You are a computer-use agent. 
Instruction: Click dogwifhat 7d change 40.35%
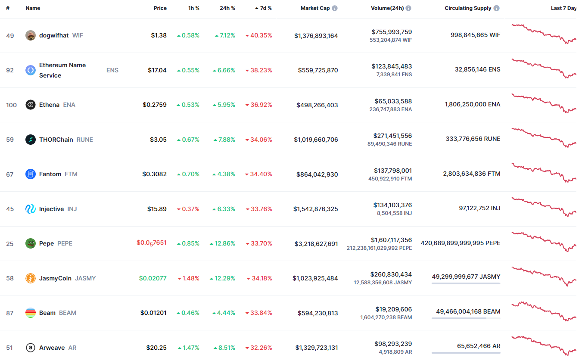(x=258, y=35)
